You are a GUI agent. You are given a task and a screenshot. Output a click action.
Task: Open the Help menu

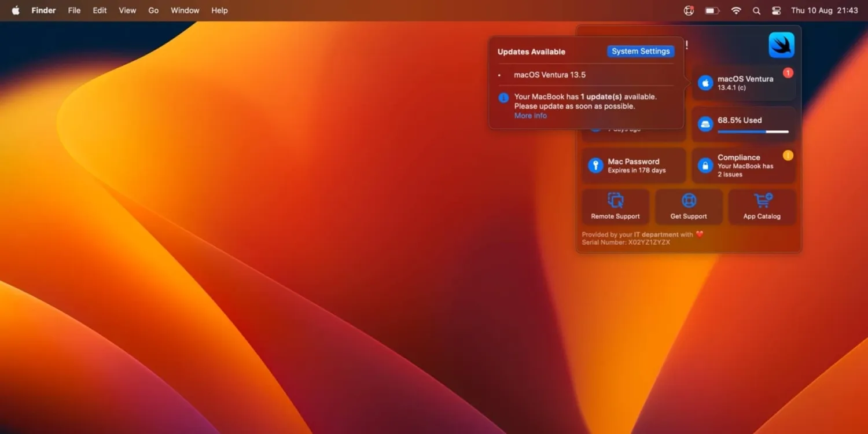tap(219, 10)
